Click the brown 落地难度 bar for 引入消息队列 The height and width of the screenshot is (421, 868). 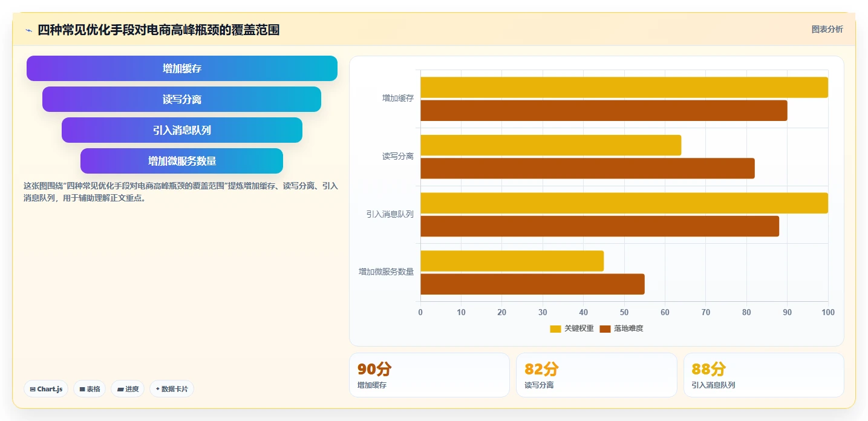(600, 226)
